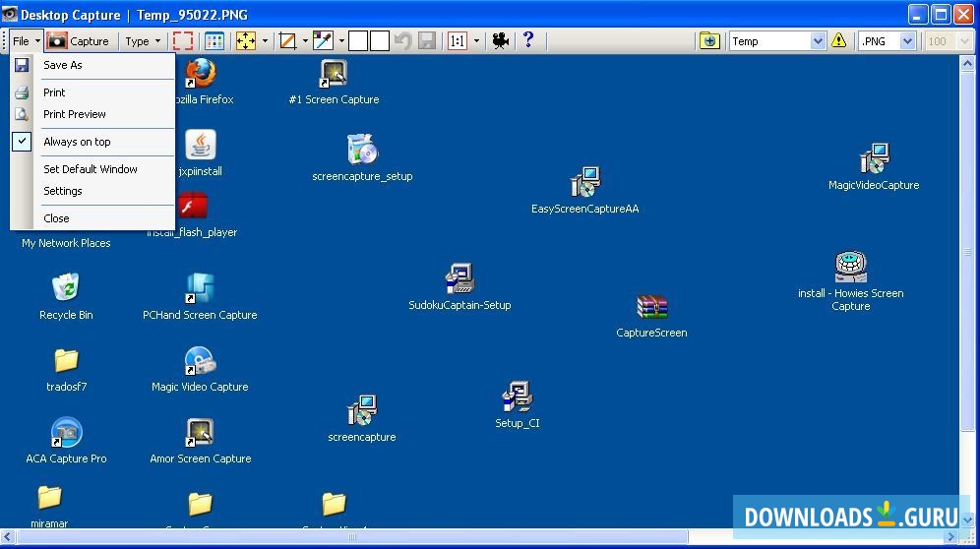The height and width of the screenshot is (549, 980).
Task: Click the 1:1 zoom icon
Action: click(457, 41)
